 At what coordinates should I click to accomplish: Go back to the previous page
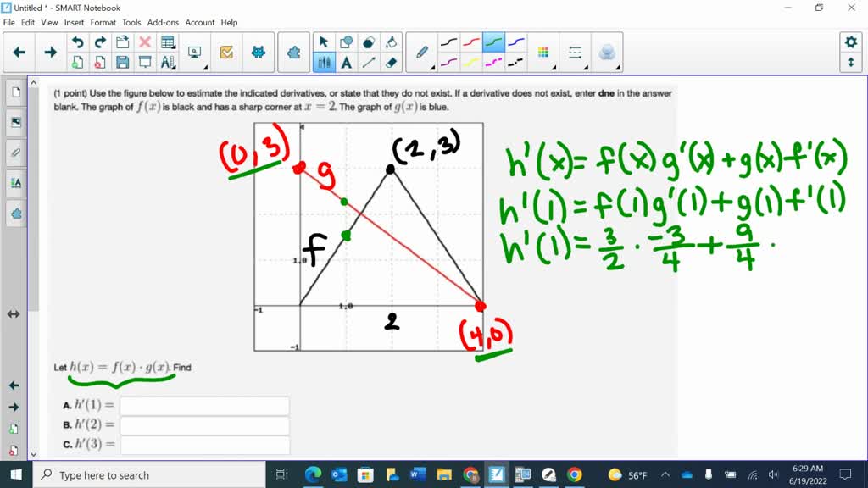pos(17,51)
